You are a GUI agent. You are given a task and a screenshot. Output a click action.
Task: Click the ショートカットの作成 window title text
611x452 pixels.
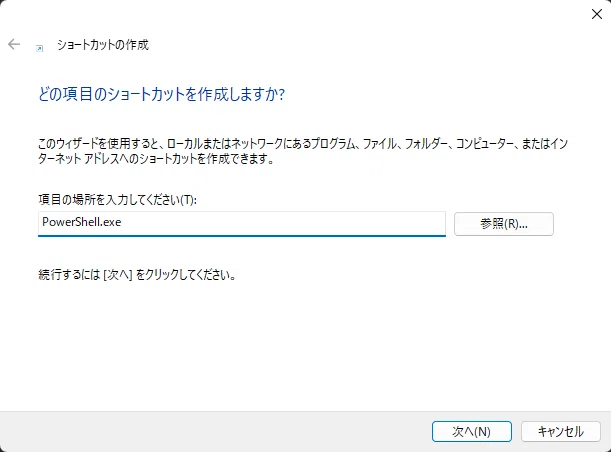coord(103,45)
